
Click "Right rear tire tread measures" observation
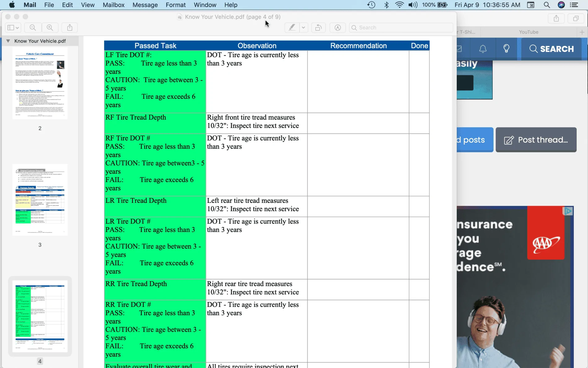click(x=249, y=284)
